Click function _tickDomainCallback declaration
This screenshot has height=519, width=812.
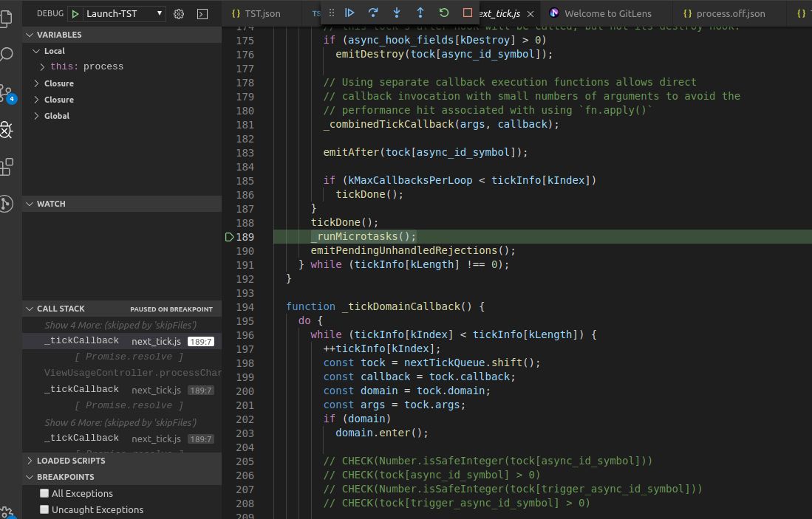[x=385, y=306]
